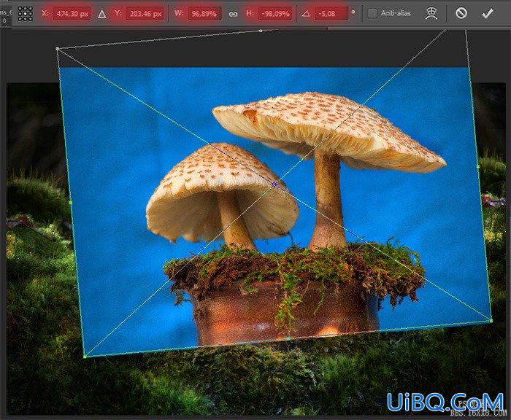The width and height of the screenshot is (511, 420).
Task: Click the H label scrubby slider
Action: [250, 13]
